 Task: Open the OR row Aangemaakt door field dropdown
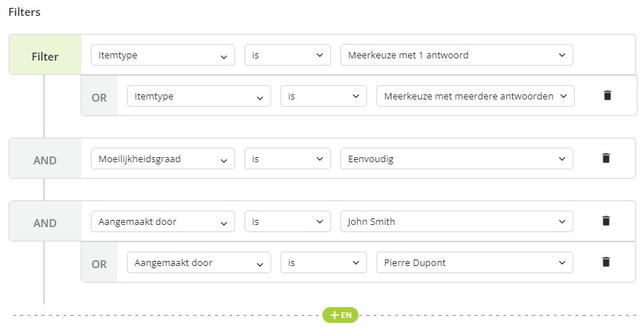click(199, 262)
